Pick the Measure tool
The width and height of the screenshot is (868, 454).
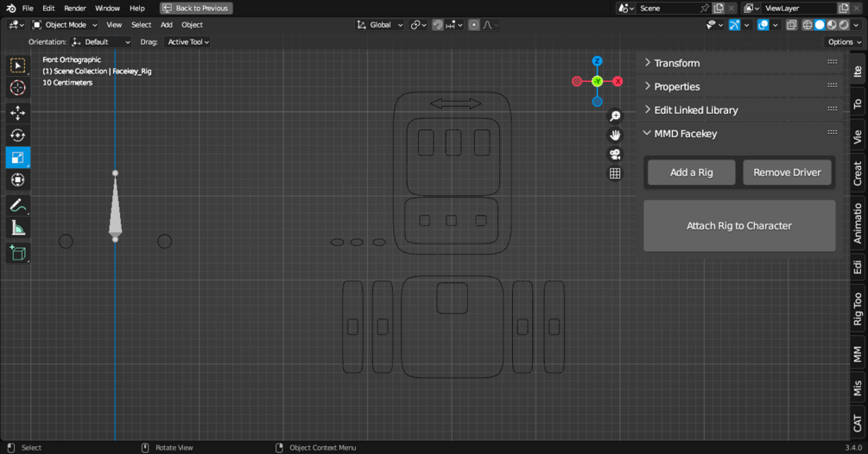click(18, 229)
